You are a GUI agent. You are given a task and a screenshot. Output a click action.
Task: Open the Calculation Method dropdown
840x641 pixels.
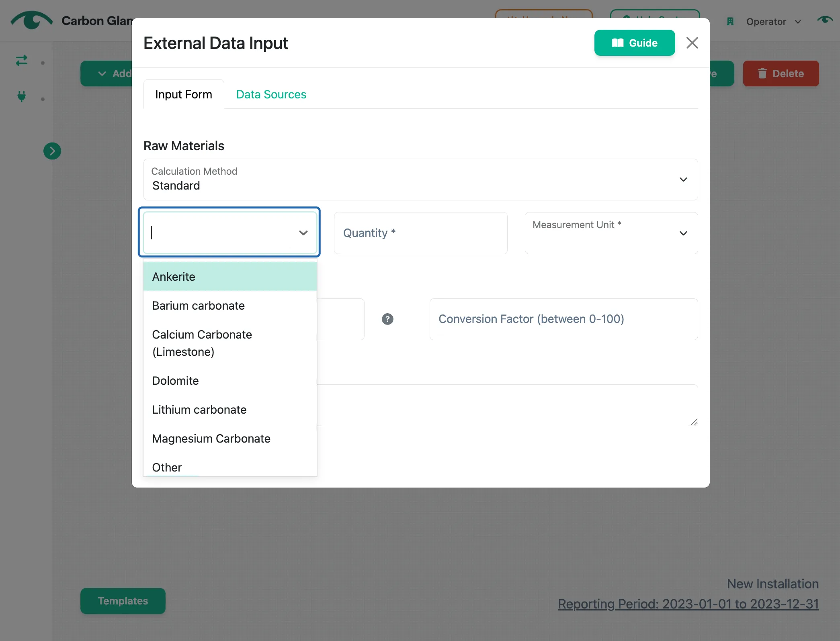click(x=420, y=180)
